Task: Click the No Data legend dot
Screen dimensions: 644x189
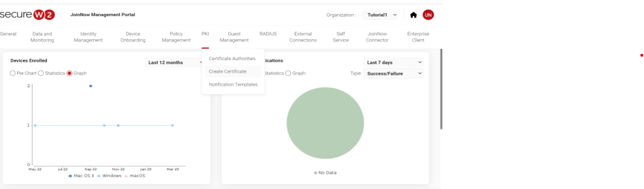Action: click(x=315, y=173)
